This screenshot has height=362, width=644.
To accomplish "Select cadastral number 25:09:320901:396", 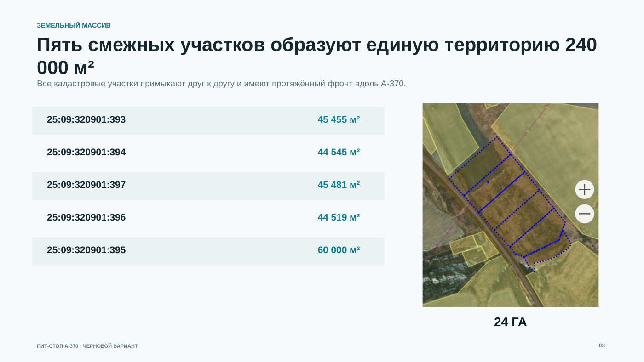I will (x=86, y=218).
